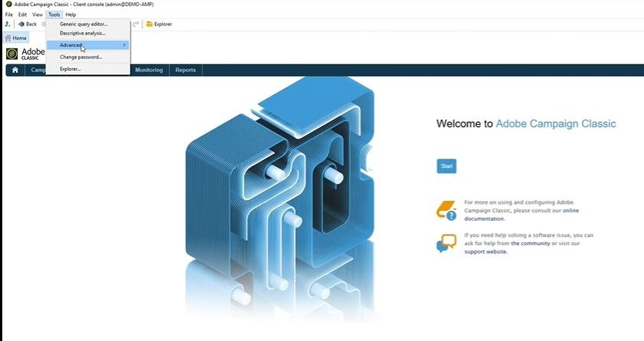Click the greyed redo arrow toolbar icon
The width and height of the screenshot is (644, 341).
[x=136, y=25]
